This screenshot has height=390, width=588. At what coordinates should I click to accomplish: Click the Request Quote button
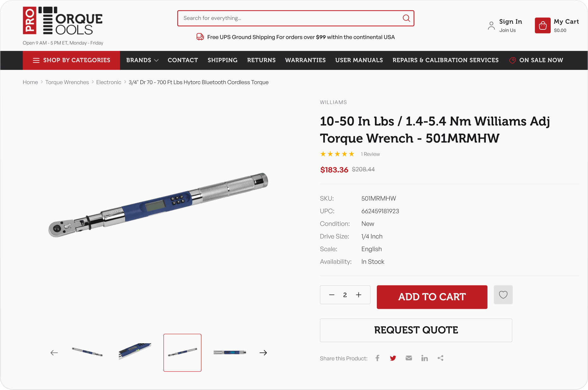point(416,330)
